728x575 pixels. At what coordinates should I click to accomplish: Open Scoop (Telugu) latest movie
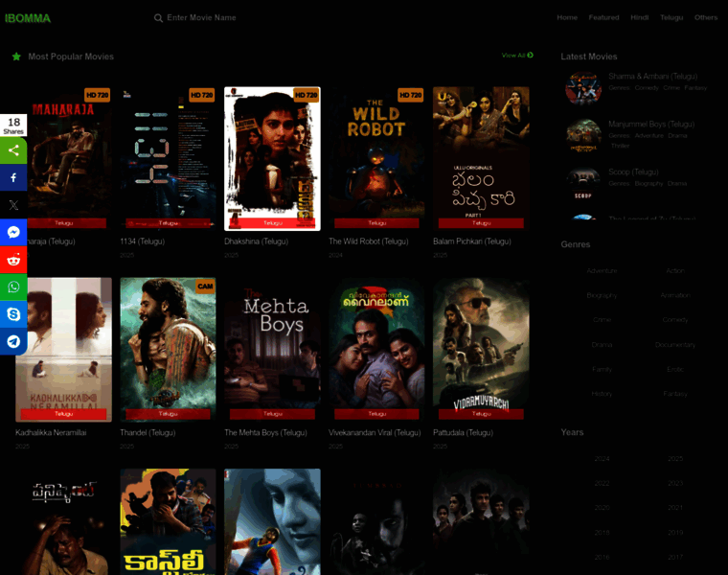coord(633,172)
